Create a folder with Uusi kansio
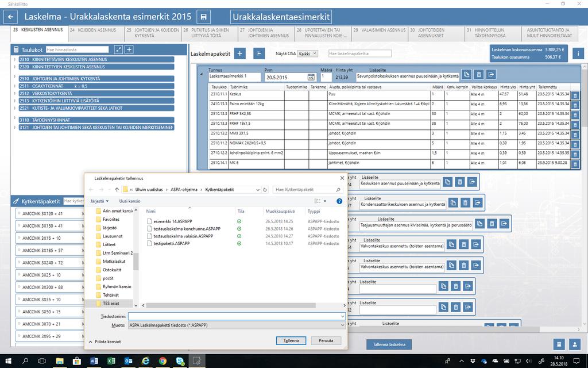Image resolution: width=588 pixels, height=368 pixels. click(130, 201)
